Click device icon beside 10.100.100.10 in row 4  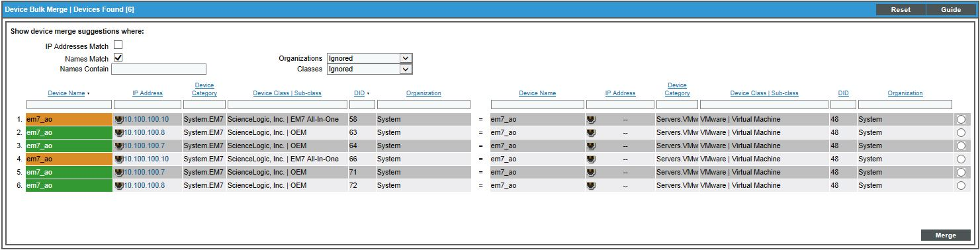click(x=119, y=159)
